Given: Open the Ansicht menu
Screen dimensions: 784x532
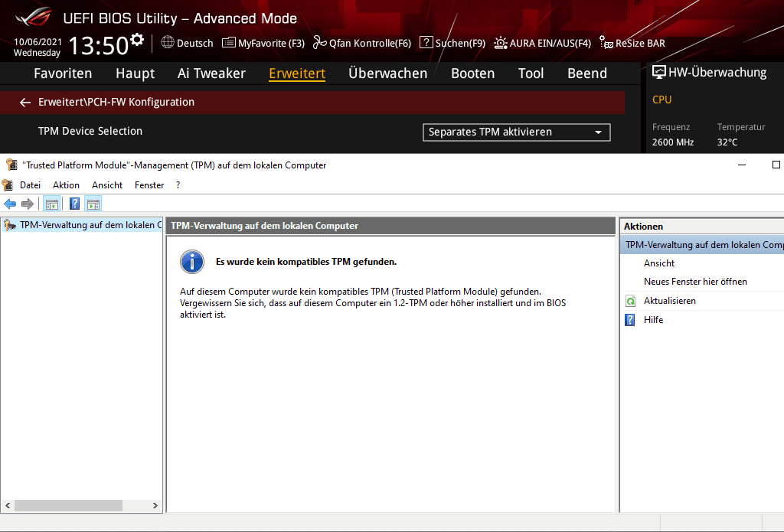Looking at the screenshot, I should click(x=107, y=185).
